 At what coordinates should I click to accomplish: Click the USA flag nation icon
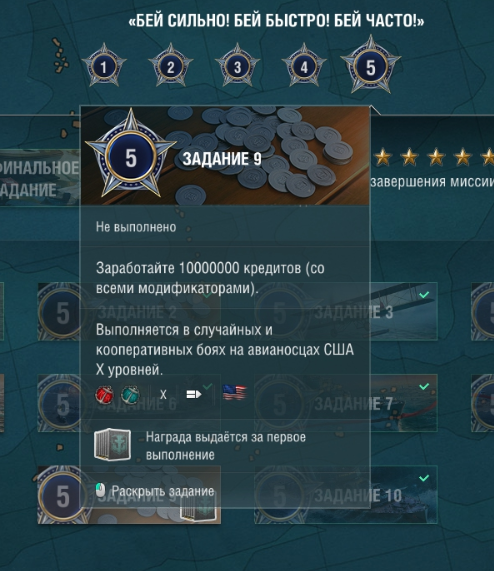[x=234, y=393]
